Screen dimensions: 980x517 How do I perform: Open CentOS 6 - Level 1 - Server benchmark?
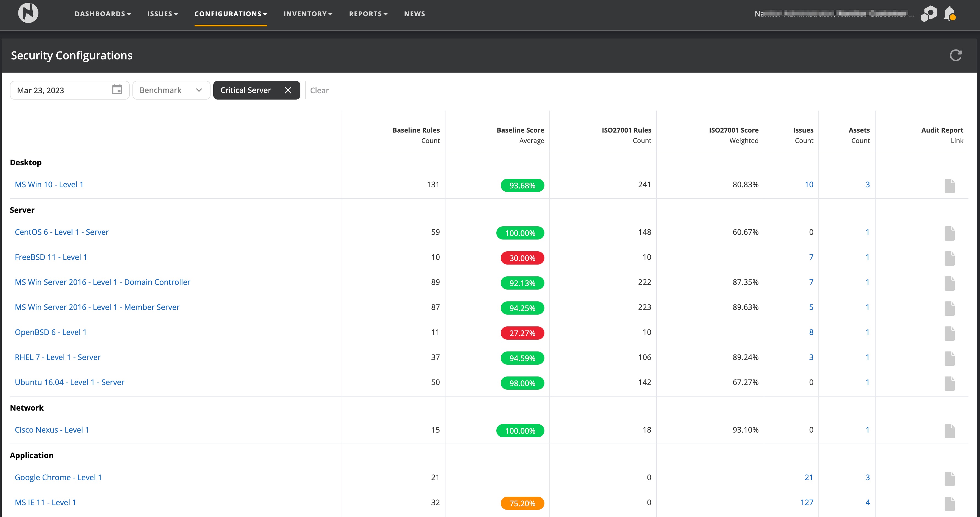pyautogui.click(x=62, y=232)
